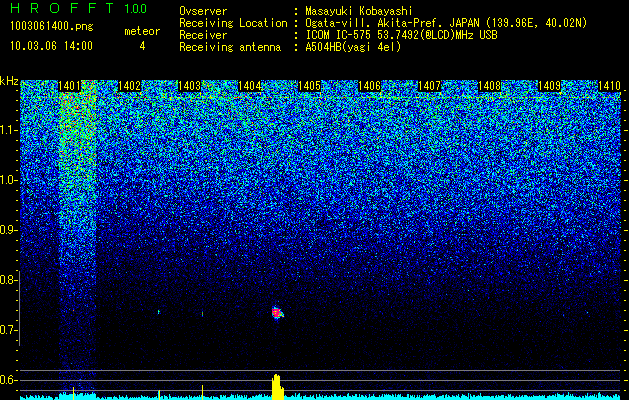
Task: Click the 1403 time marker
Action: pyautogui.click(x=189, y=86)
